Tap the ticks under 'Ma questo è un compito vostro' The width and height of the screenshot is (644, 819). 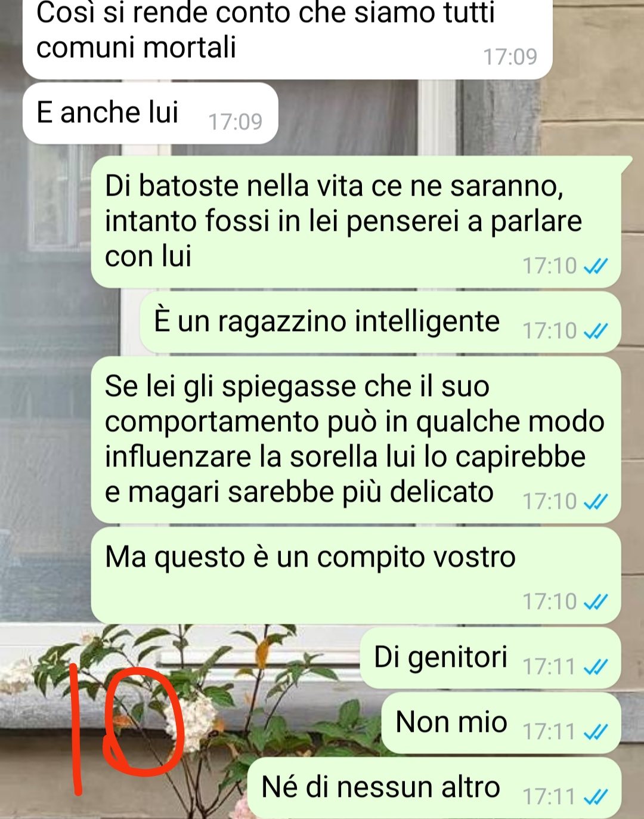click(x=595, y=602)
